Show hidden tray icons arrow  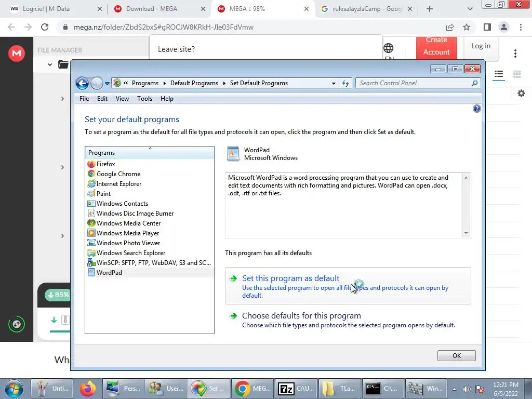[x=454, y=389]
